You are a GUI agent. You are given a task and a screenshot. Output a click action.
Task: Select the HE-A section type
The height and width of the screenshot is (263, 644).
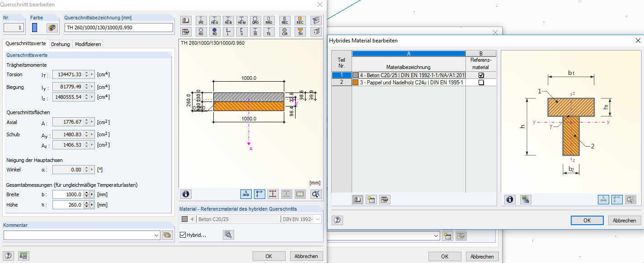(x=215, y=20)
